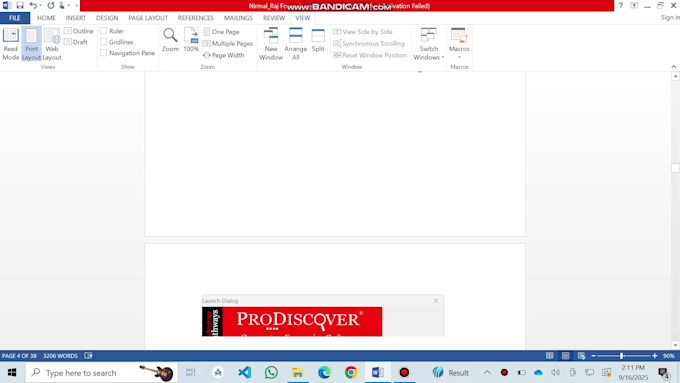Click the scrollbar up arrow
Image resolution: width=680 pixels, height=383 pixels.
[675, 76]
